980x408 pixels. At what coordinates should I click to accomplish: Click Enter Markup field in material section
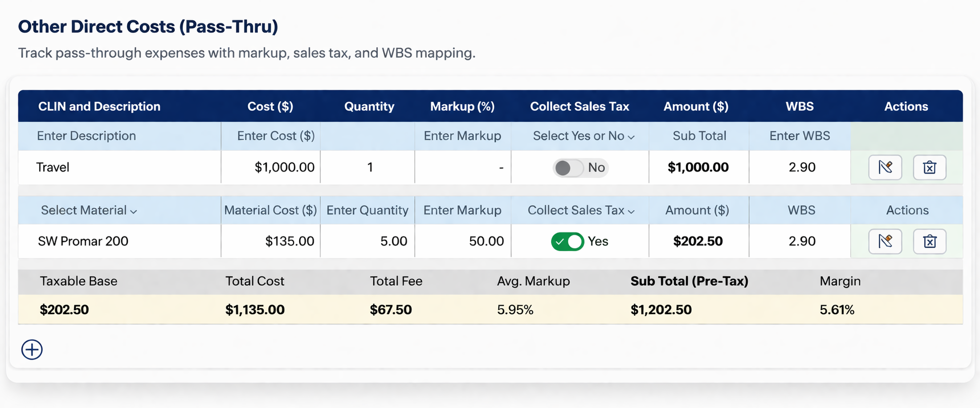(463, 210)
